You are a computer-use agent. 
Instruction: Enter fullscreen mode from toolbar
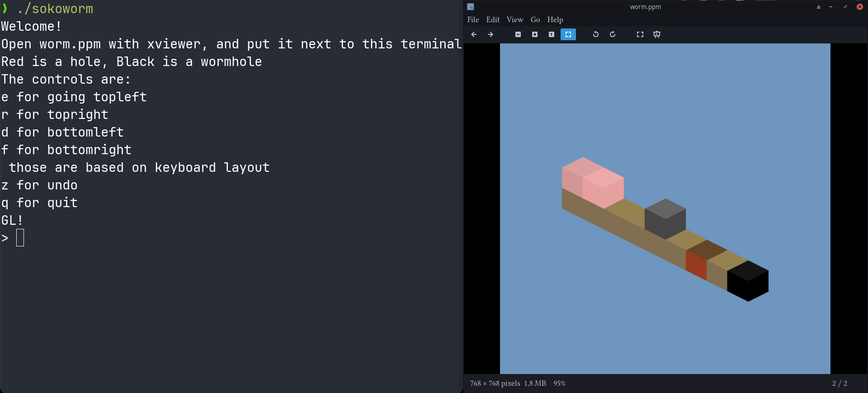[x=640, y=34]
